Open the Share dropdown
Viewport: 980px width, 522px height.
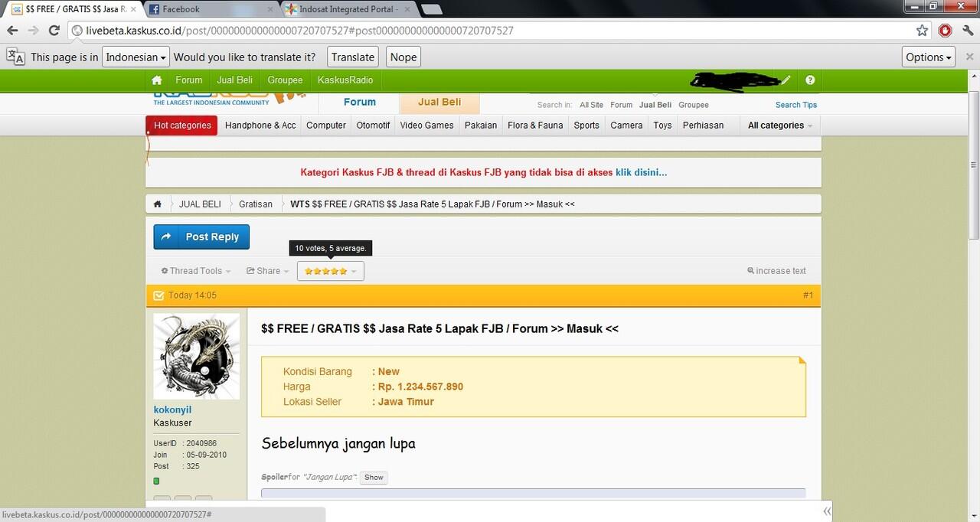pos(268,271)
